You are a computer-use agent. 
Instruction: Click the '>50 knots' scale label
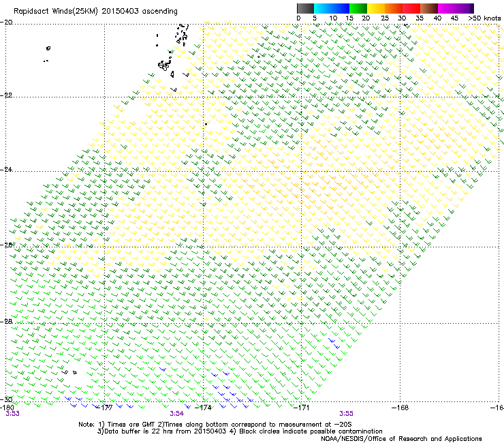[484, 18]
